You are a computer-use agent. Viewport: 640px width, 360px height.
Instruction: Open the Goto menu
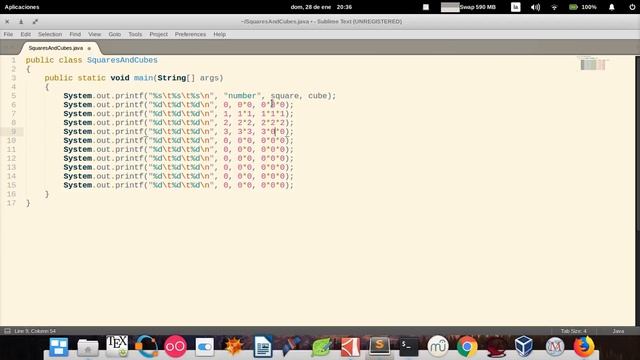click(115, 34)
